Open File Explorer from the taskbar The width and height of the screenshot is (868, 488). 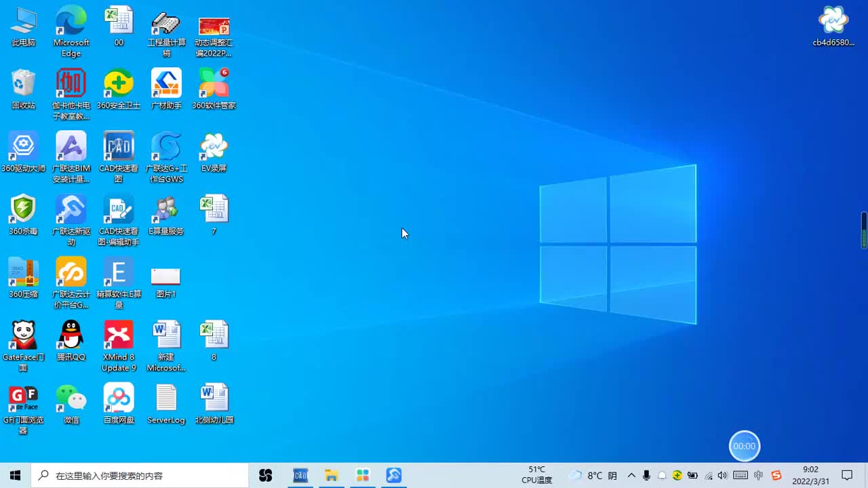(x=332, y=475)
